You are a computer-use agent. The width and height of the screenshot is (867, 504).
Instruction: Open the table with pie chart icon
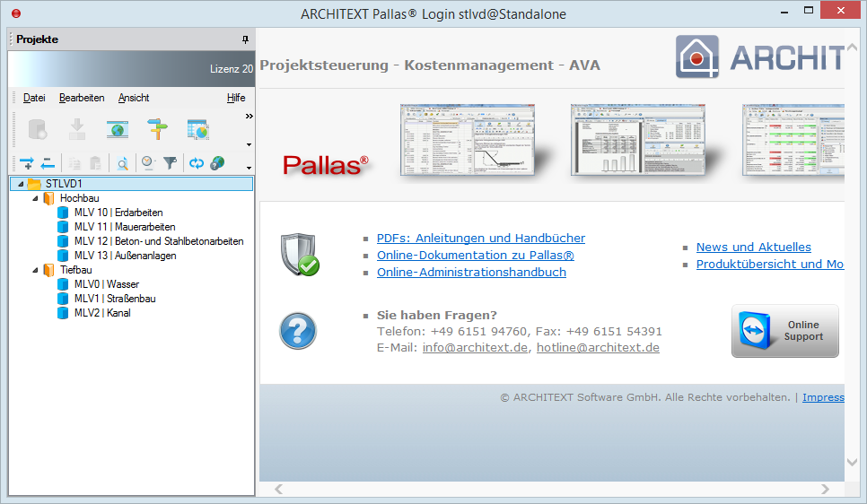pos(197,129)
